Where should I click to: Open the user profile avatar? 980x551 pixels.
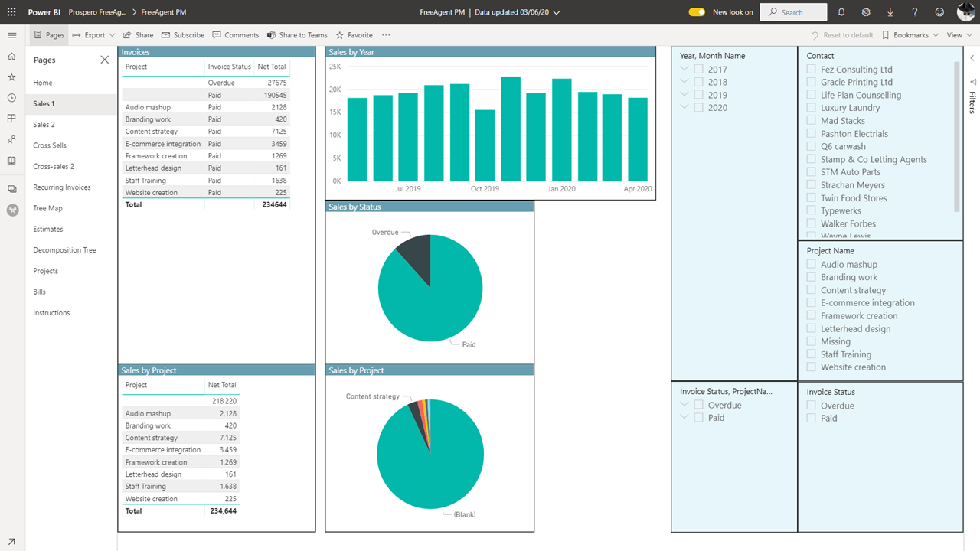965,12
